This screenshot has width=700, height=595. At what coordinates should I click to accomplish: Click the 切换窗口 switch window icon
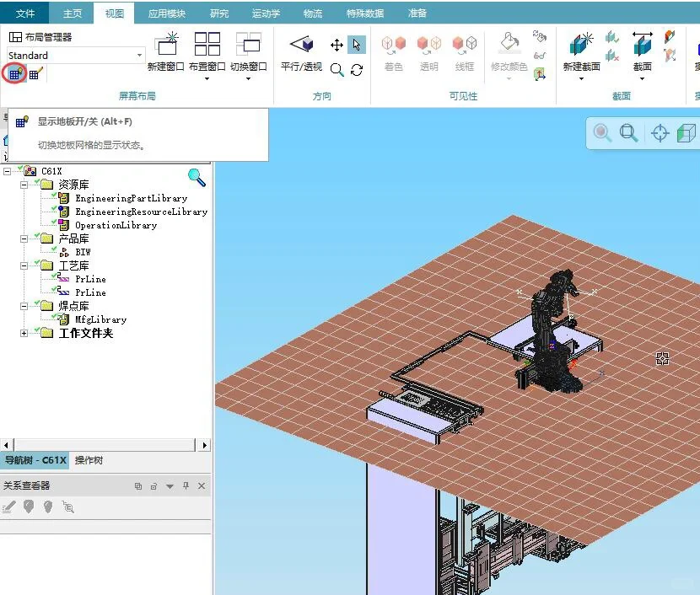pos(249,44)
